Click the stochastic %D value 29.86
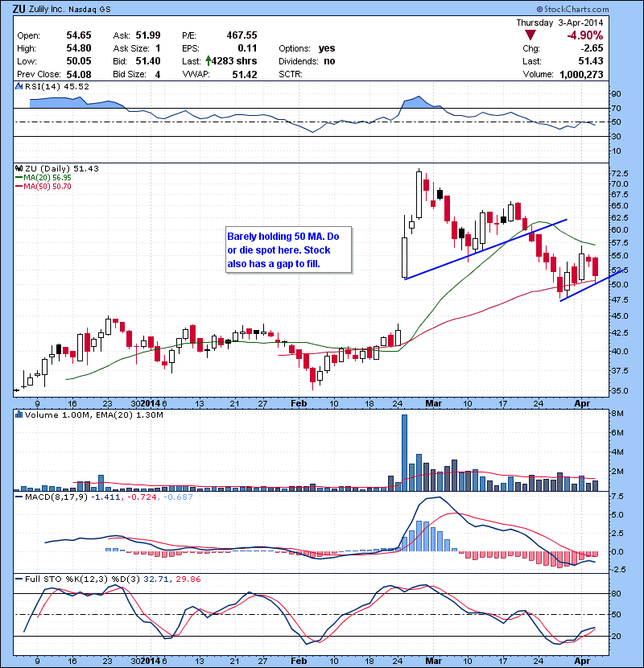Screen dimensions: 644x668 tap(188, 579)
